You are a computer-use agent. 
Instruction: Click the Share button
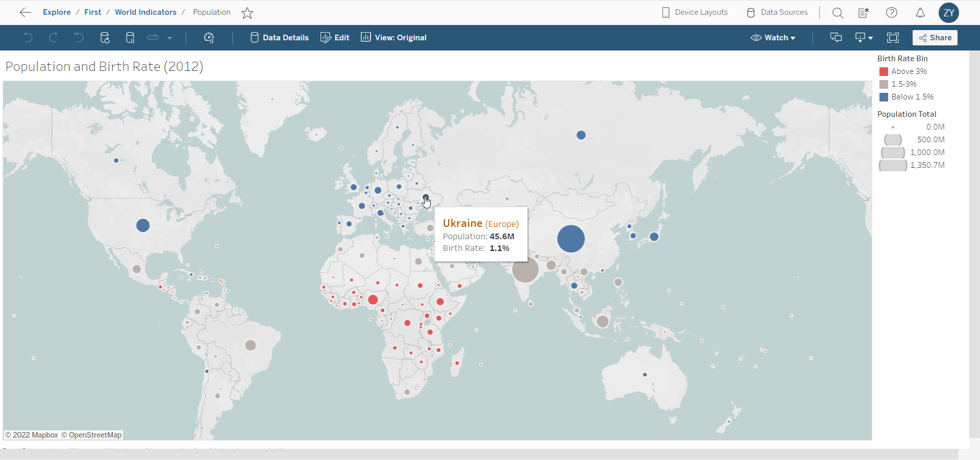(x=935, y=37)
